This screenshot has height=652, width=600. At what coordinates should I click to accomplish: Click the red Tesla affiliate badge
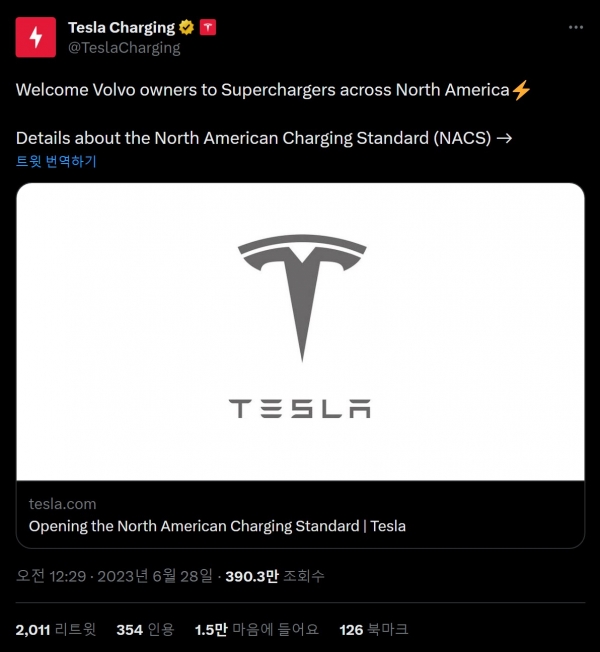pyautogui.click(x=208, y=27)
